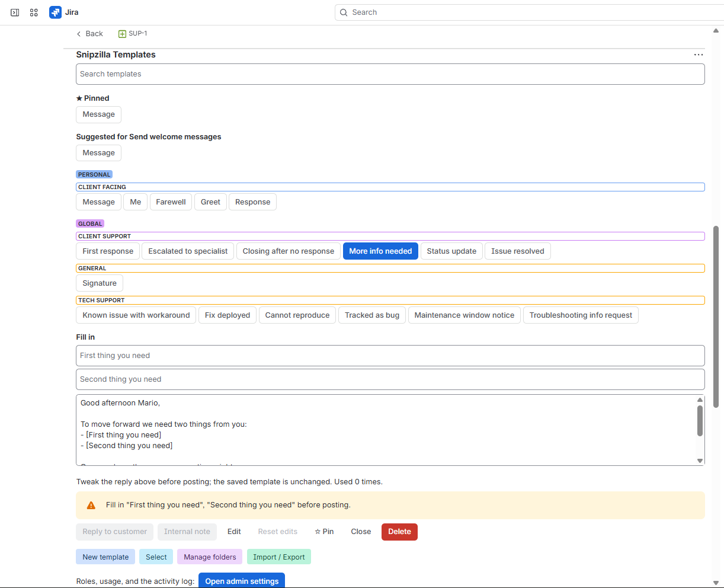Select the Issue resolved template

click(x=517, y=251)
